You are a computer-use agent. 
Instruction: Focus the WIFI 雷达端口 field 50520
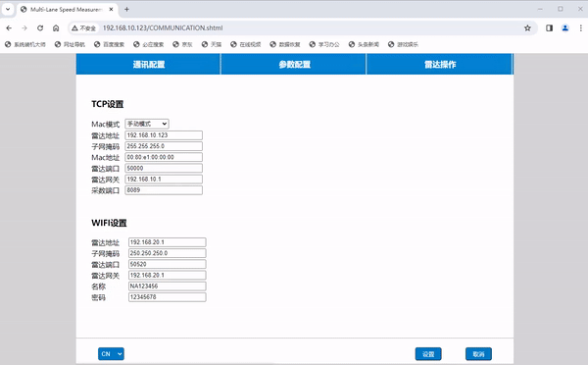point(168,264)
